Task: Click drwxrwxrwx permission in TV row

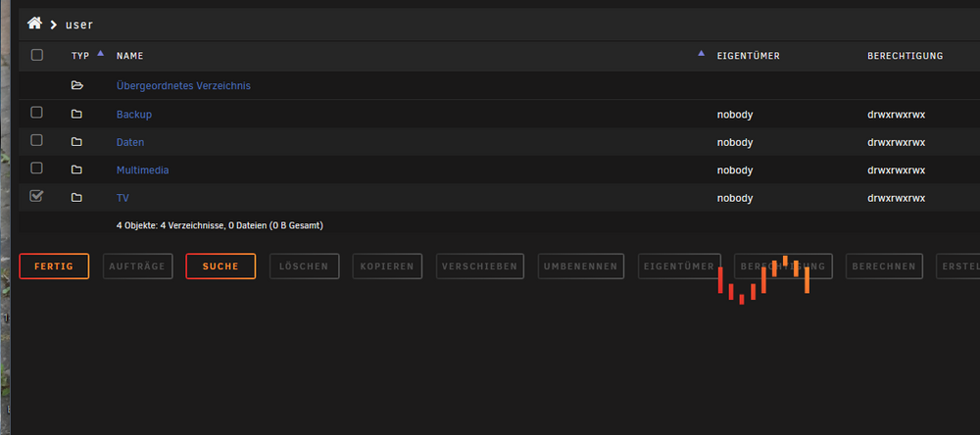Action: [x=897, y=198]
